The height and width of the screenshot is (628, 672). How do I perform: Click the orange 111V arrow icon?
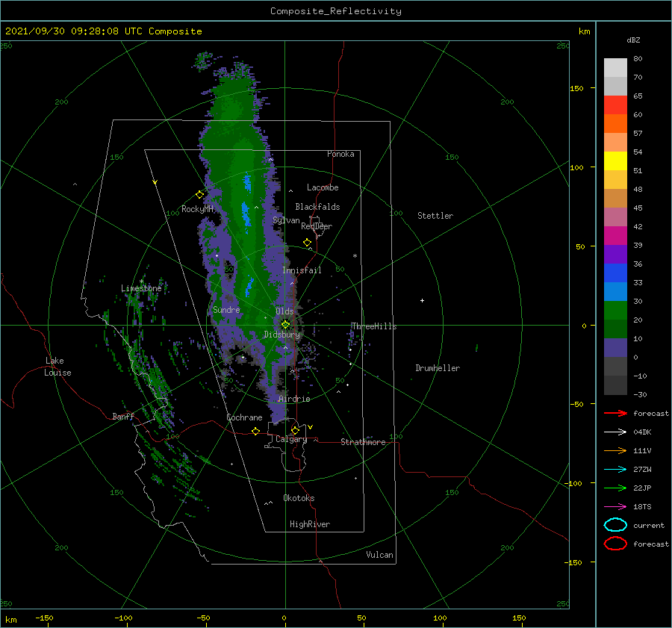click(615, 450)
